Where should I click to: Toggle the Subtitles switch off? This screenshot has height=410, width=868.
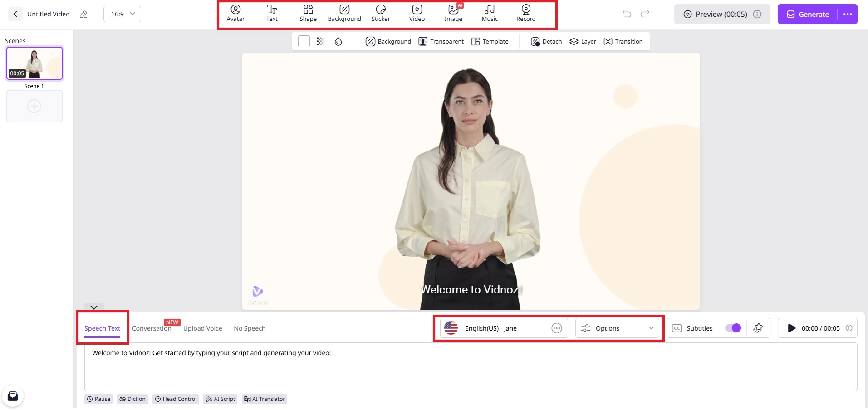coord(733,328)
